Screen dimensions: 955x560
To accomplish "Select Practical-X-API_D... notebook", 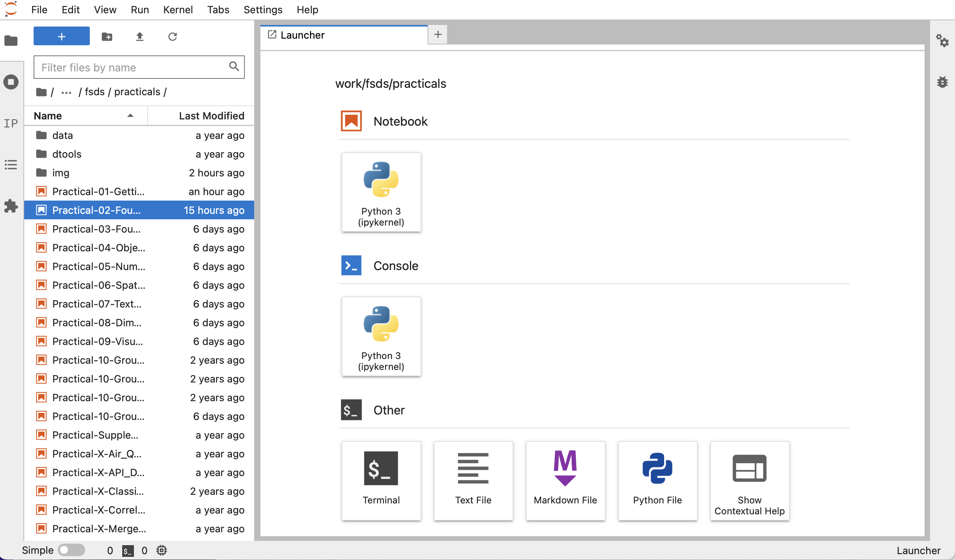I will [x=139, y=473].
